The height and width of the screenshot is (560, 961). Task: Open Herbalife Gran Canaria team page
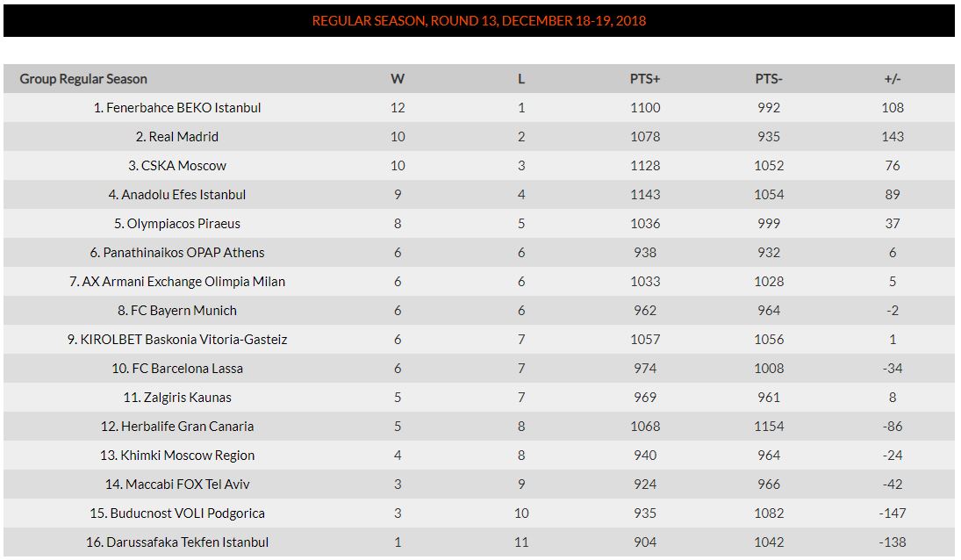(x=177, y=427)
